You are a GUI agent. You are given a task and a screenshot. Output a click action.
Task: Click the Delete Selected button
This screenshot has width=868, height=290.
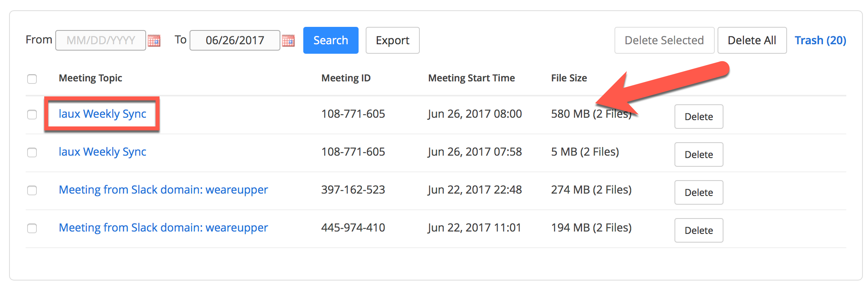[664, 40]
